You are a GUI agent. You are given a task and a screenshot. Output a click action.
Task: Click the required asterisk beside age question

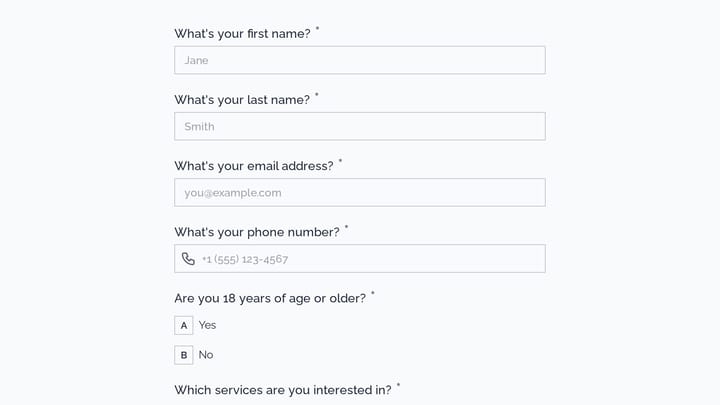tap(373, 293)
